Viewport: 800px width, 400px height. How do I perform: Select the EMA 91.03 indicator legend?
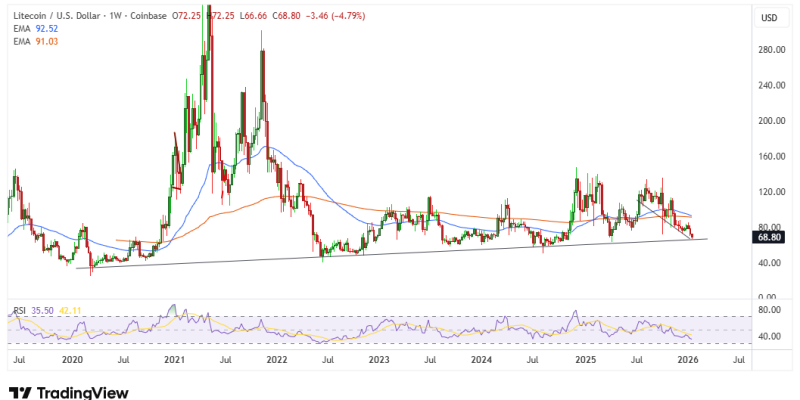click(x=33, y=43)
